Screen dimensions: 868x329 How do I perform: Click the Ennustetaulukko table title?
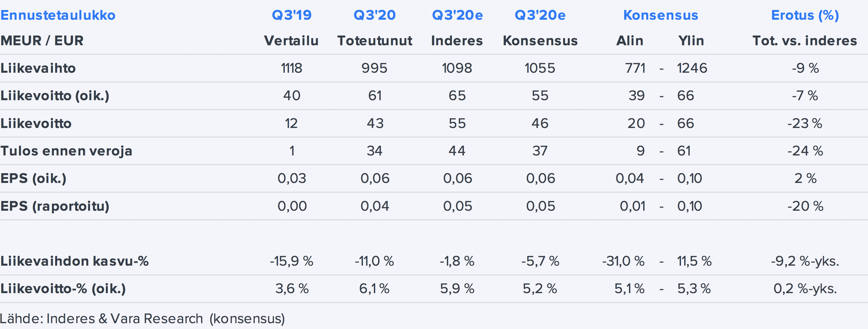pos(58,15)
